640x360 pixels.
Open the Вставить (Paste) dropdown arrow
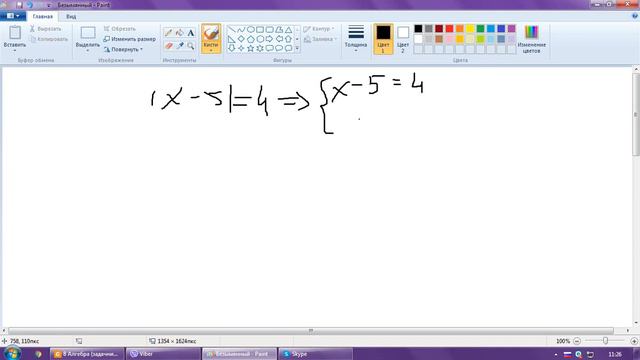[x=15, y=51]
